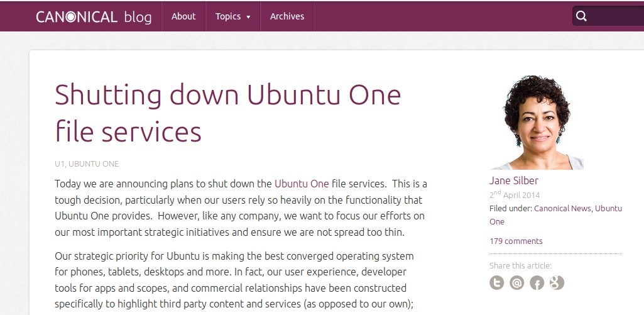Click the article title heading
This screenshot has width=644, height=315.
227,113
